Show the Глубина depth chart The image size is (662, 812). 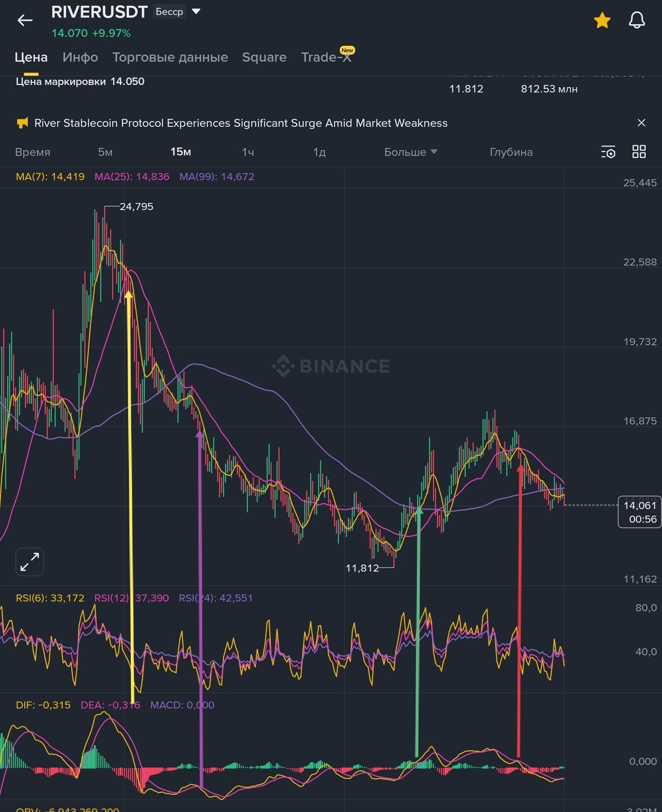511,152
